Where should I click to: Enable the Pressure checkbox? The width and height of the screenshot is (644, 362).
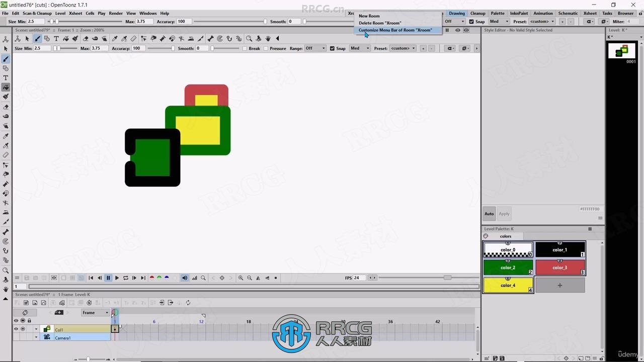pyautogui.click(x=266, y=48)
